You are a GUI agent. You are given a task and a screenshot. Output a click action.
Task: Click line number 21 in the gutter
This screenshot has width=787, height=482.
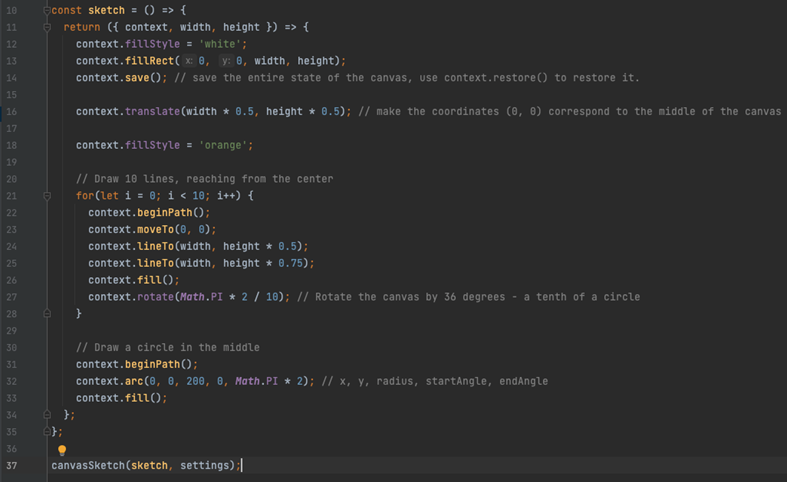click(12, 196)
